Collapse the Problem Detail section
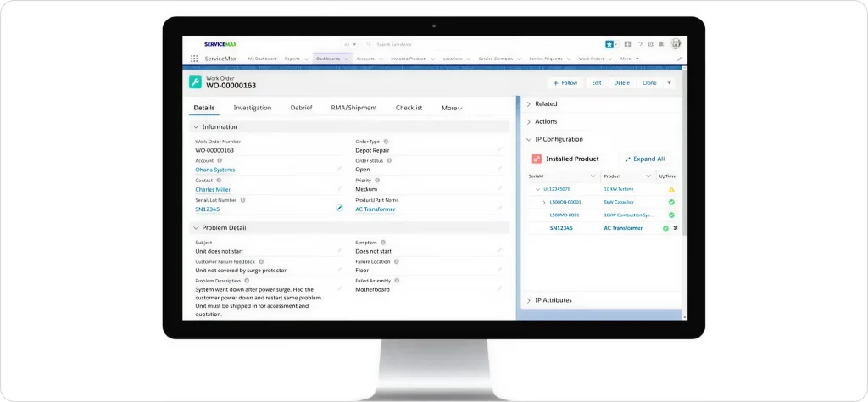868x402 pixels. point(196,227)
